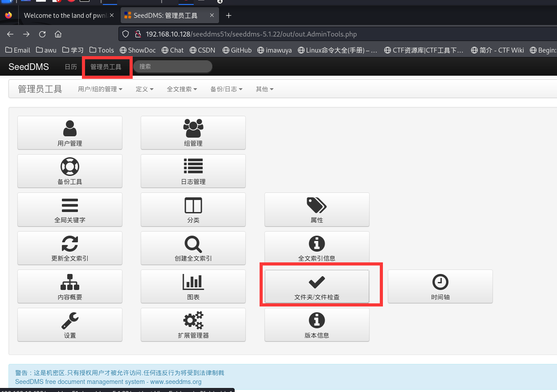Expand 其他 dropdown menu
Image resolution: width=557 pixels, height=392 pixels.
pos(264,89)
